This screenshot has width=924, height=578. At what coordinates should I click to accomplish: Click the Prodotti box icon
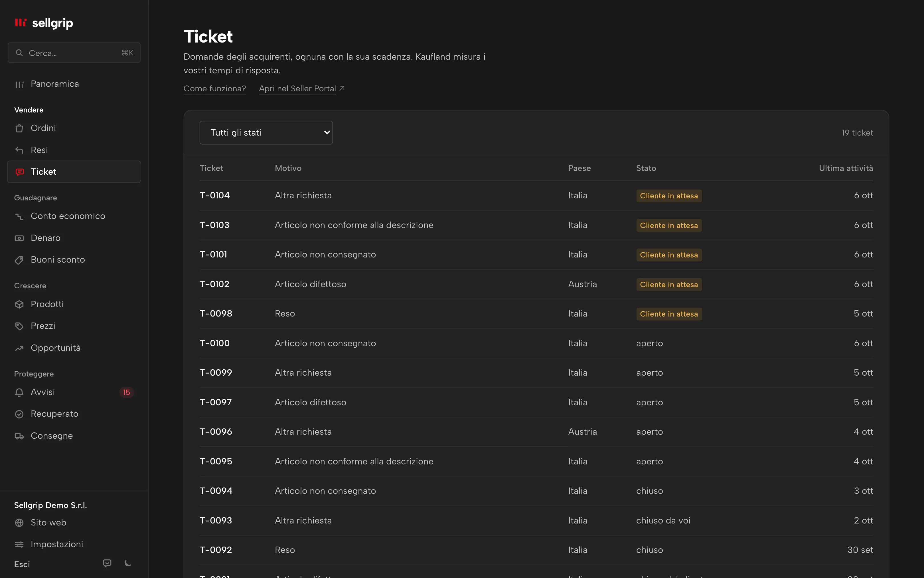click(19, 304)
